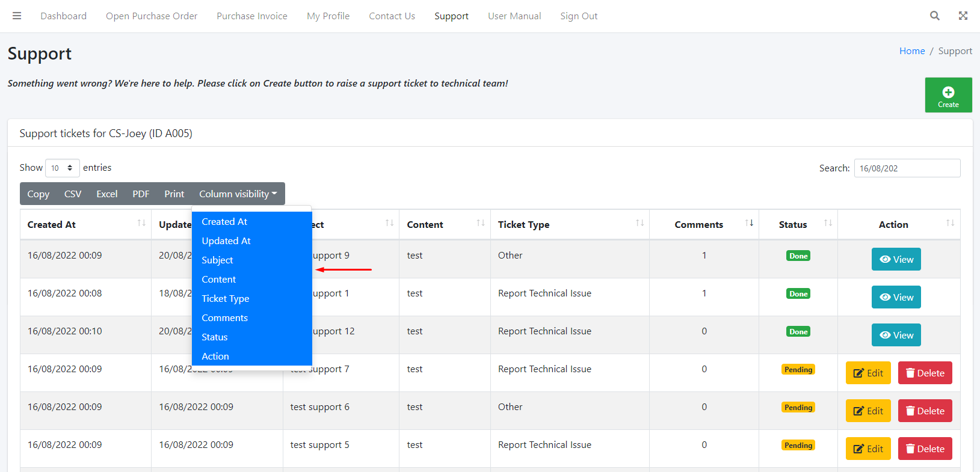This screenshot has width=980, height=472.
Task: Click the hamburger menu icon
Action: click(17, 16)
